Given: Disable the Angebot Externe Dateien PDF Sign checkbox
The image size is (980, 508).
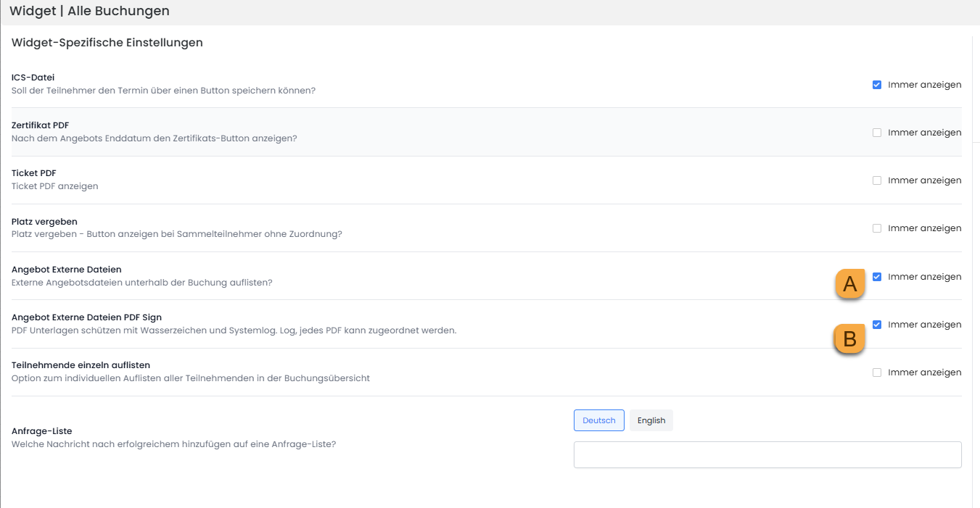Looking at the screenshot, I should click(877, 325).
